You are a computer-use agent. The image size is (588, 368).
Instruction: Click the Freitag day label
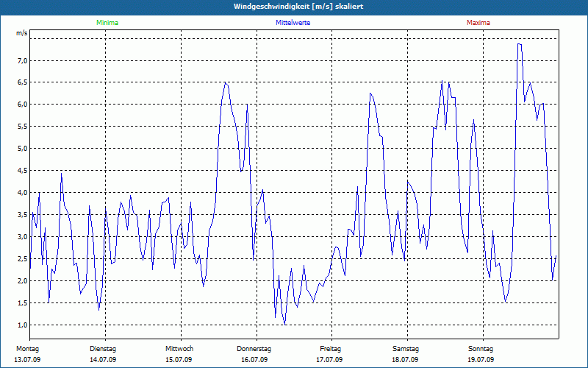click(x=330, y=349)
